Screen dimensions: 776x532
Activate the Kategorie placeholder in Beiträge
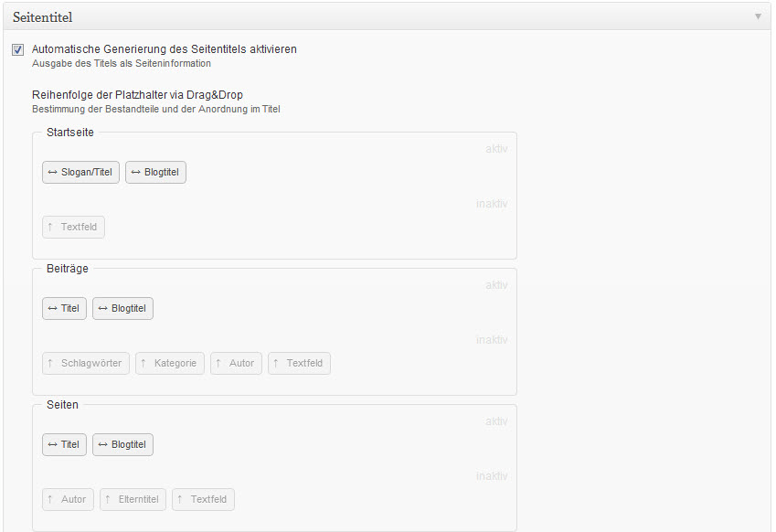[x=170, y=363]
